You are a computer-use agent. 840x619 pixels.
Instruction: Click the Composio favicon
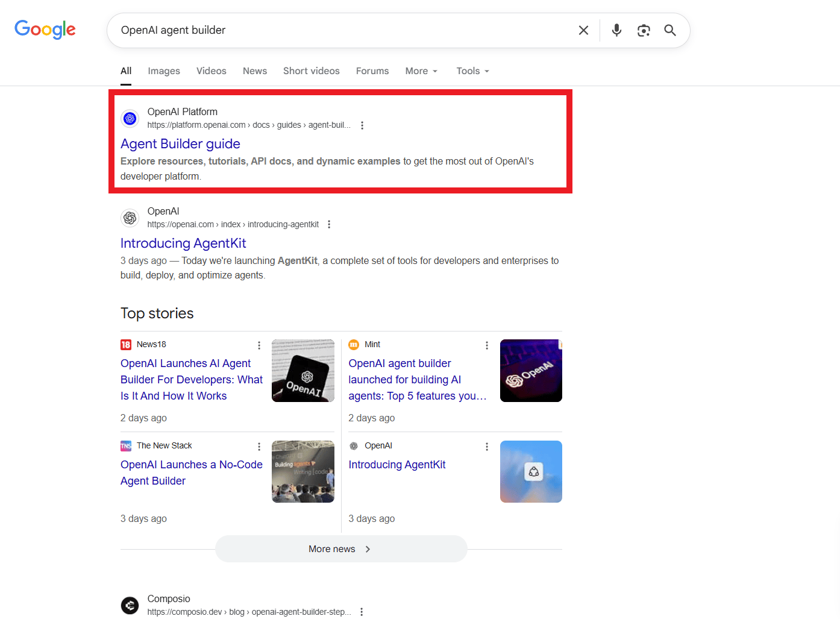tap(130, 605)
